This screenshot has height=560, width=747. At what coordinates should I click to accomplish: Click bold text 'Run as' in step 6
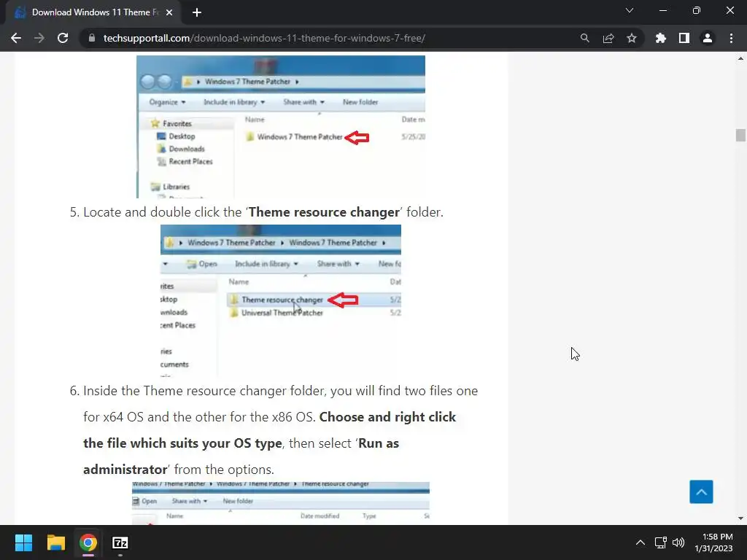(x=379, y=443)
